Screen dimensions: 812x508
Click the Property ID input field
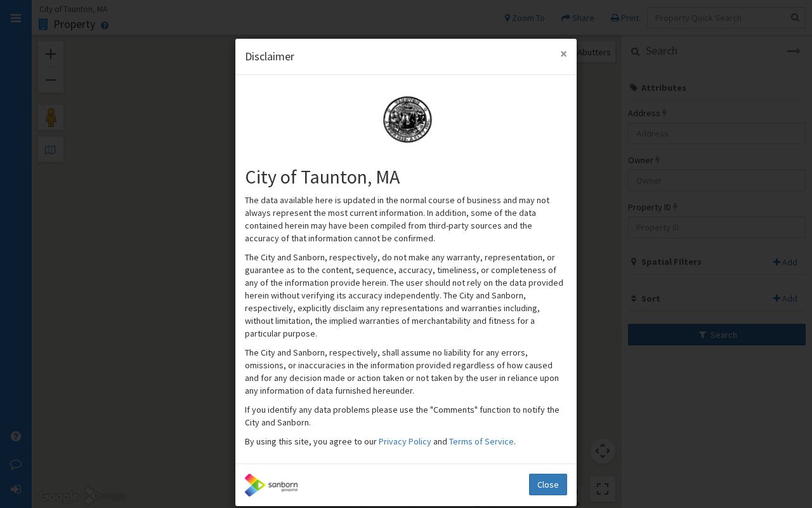pyautogui.click(x=717, y=227)
